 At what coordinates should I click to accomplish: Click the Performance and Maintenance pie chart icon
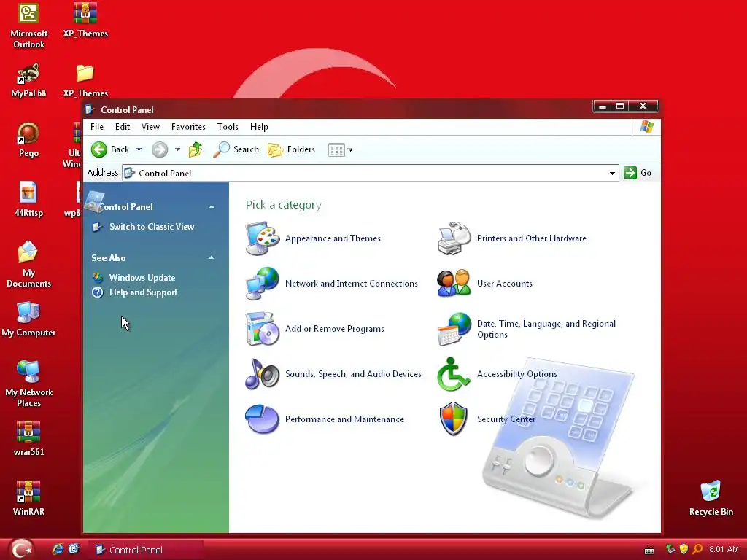pos(262,419)
